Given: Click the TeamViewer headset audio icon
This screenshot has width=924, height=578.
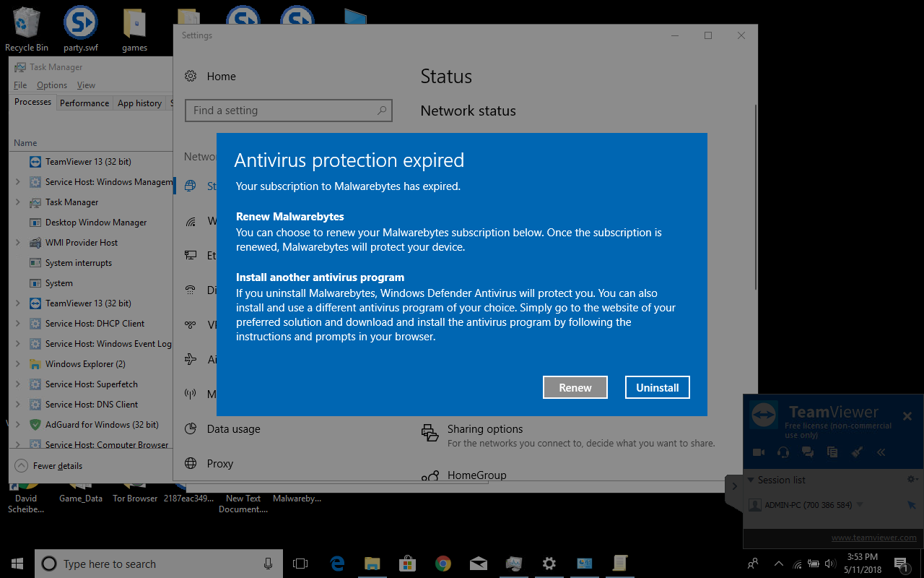Looking at the screenshot, I should tap(783, 452).
